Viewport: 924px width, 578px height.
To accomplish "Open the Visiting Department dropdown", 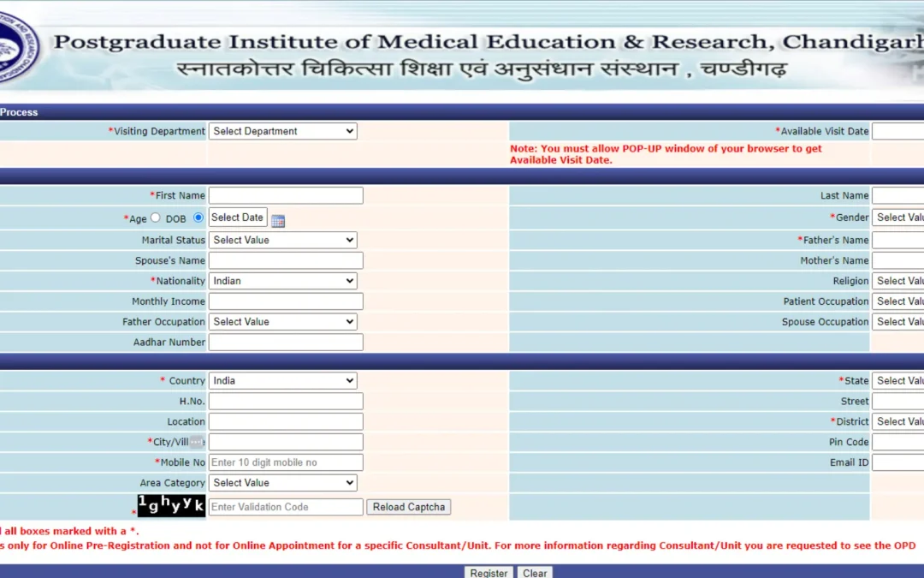I will [x=283, y=131].
